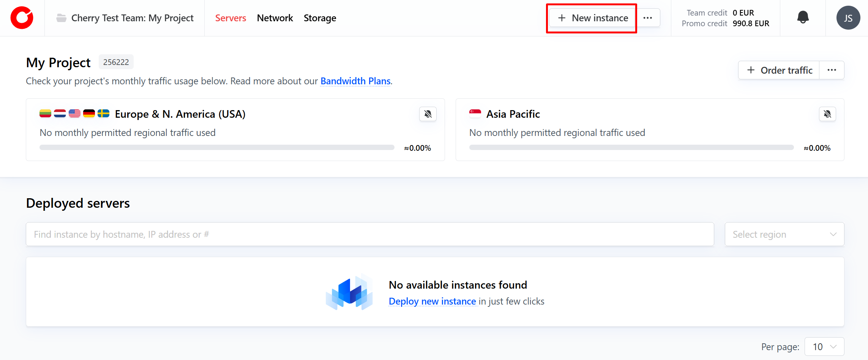Click the Cherry Test Team: My Project breadcrumb
Viewport: 868px width, 360px height.
(x=132, y=18)
